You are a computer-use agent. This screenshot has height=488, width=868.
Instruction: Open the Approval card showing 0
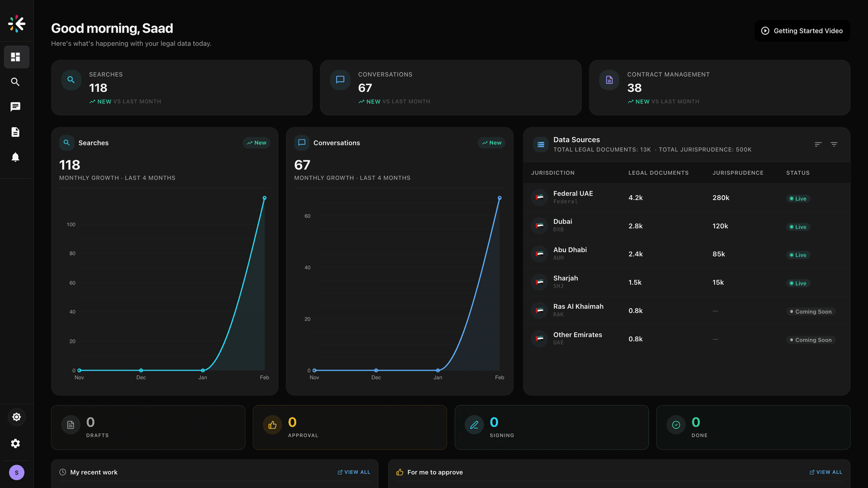coord(349,427)
